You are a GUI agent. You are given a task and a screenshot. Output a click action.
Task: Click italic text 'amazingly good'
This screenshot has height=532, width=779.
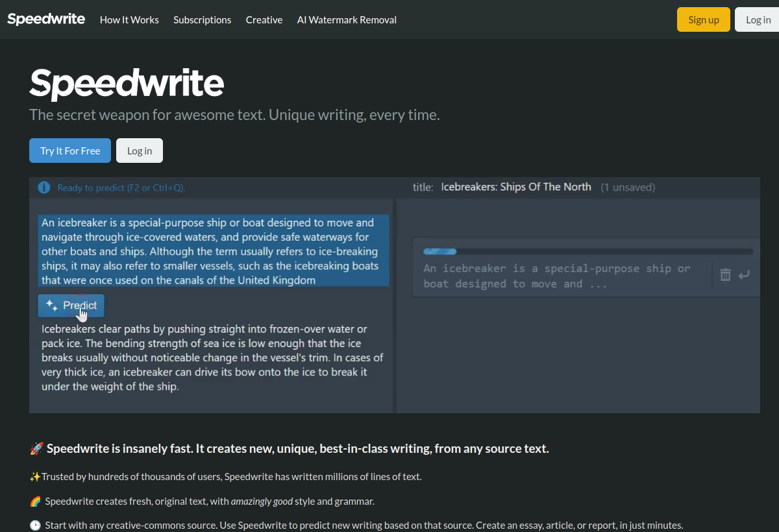[x=262, y=502]
